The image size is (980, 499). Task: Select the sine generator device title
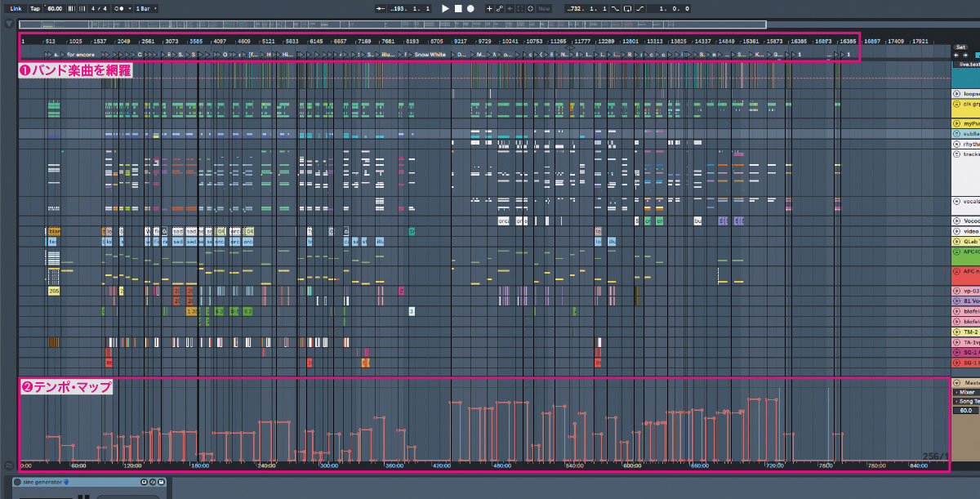(43, 482)
